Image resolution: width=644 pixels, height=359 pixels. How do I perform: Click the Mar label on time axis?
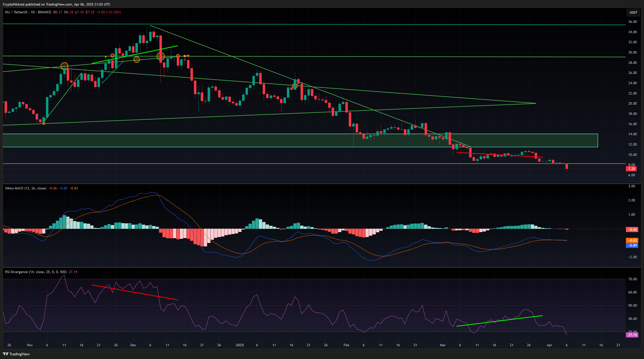click(443, 345)
